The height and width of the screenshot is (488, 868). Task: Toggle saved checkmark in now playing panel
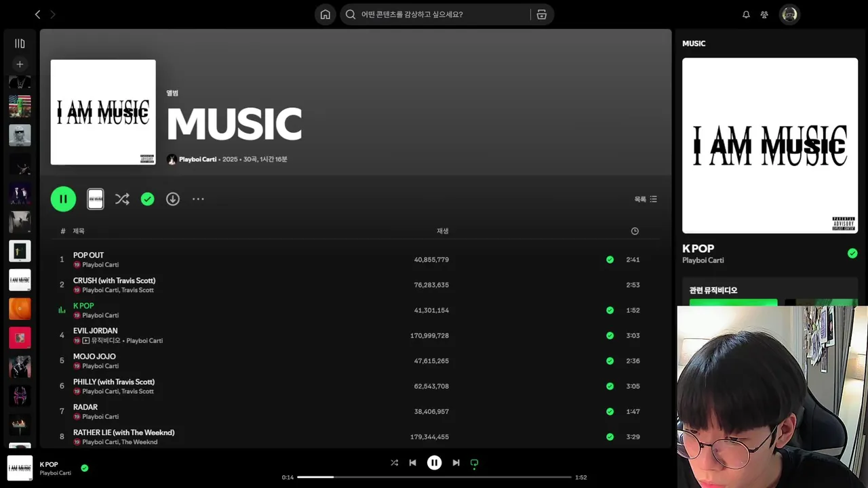click(852, 253)
